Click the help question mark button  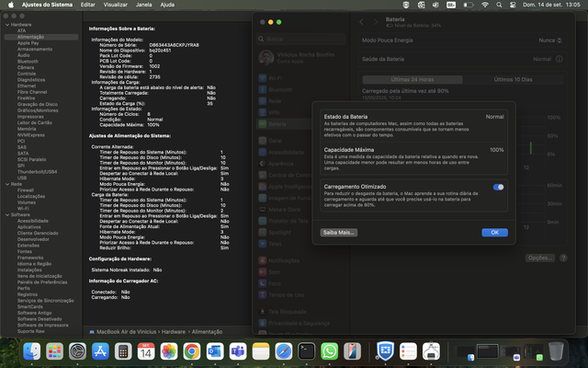click(x=563, y=258)
